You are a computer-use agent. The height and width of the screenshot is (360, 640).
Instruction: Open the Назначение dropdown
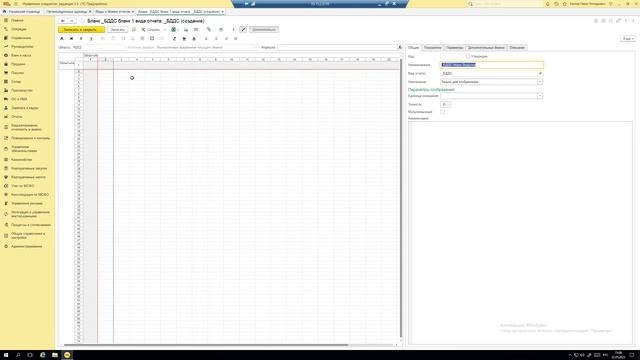click(x=540, y=82)
